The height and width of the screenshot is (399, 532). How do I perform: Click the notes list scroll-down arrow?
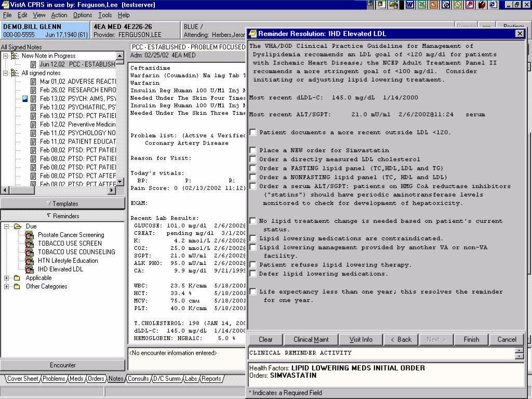click(x=120, y=182)
